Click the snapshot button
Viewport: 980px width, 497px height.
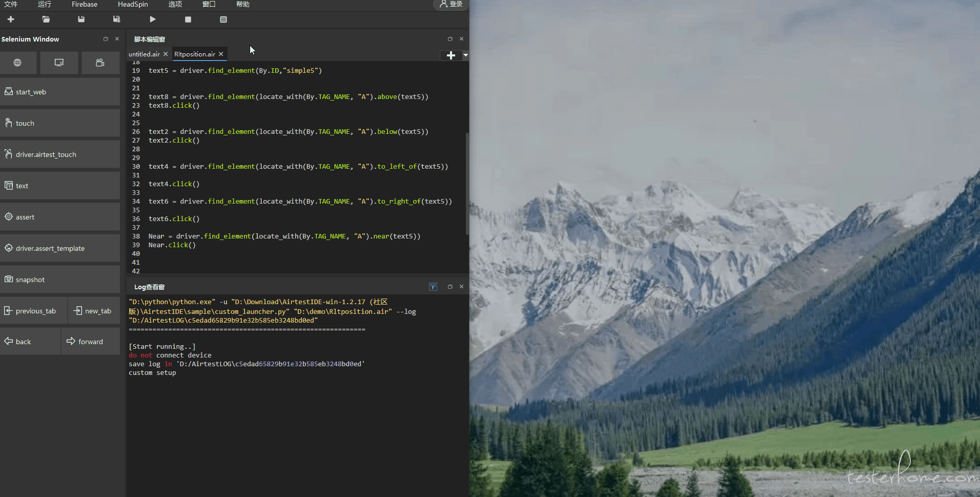pos(60,280)
